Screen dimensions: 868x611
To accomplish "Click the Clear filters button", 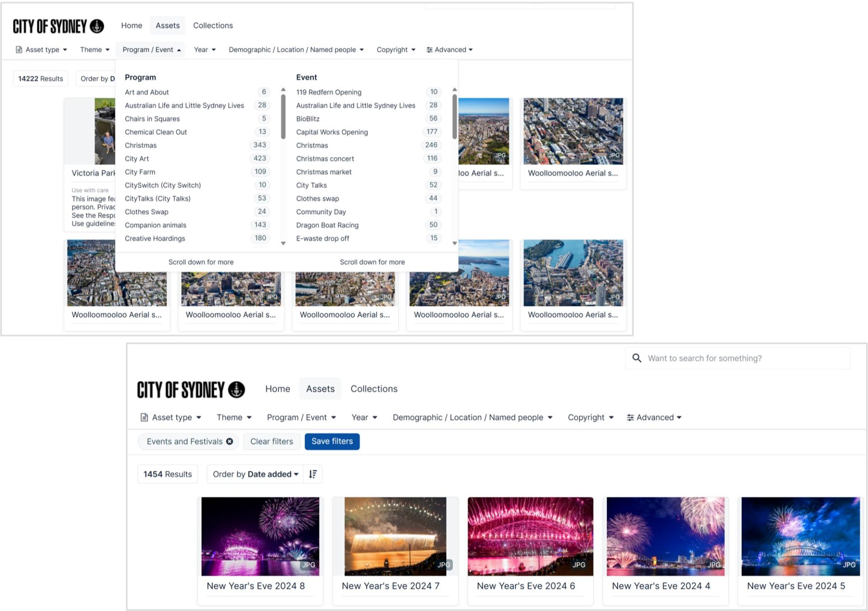I will coord(271,442).
